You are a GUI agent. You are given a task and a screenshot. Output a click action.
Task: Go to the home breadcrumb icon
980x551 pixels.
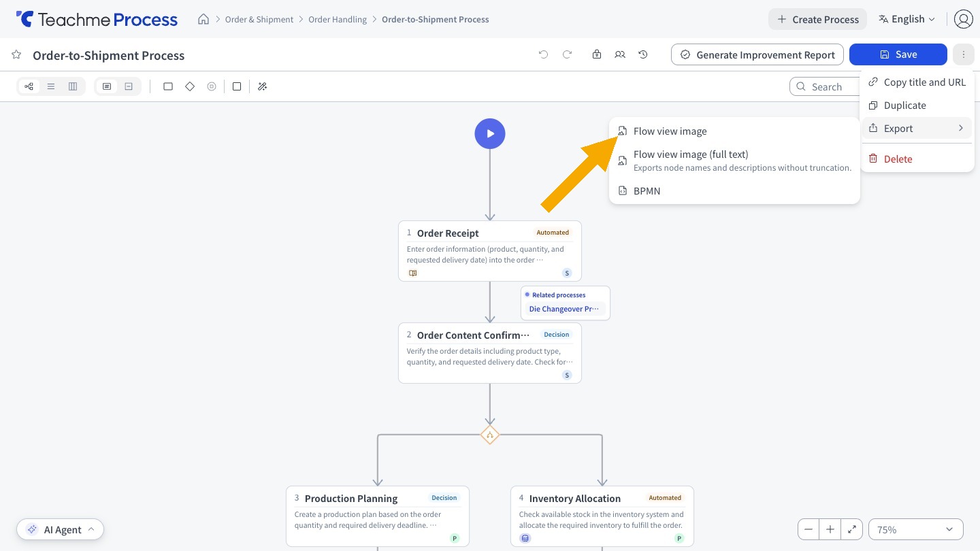point(203,19)
